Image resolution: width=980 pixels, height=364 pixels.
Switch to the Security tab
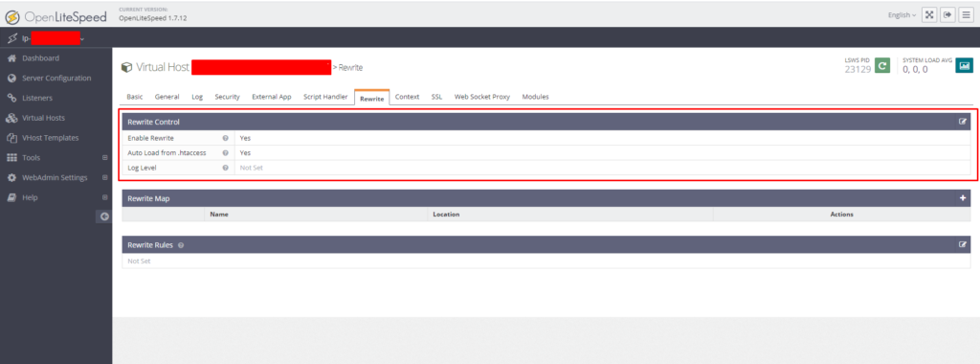[227, 97]
